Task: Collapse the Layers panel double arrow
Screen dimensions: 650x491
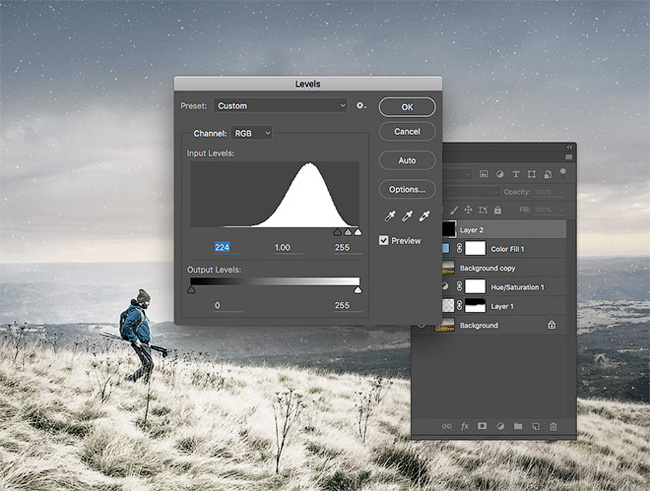Action: tap(570, 147)
